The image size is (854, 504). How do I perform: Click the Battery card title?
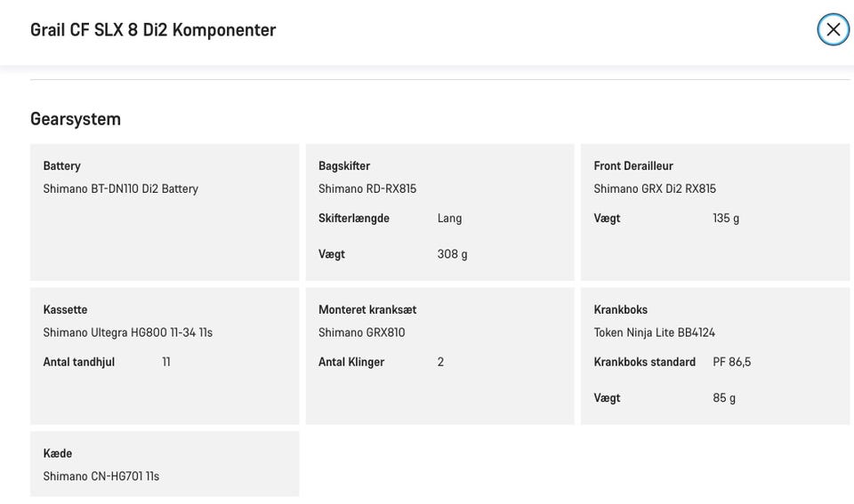pos(62,165)
